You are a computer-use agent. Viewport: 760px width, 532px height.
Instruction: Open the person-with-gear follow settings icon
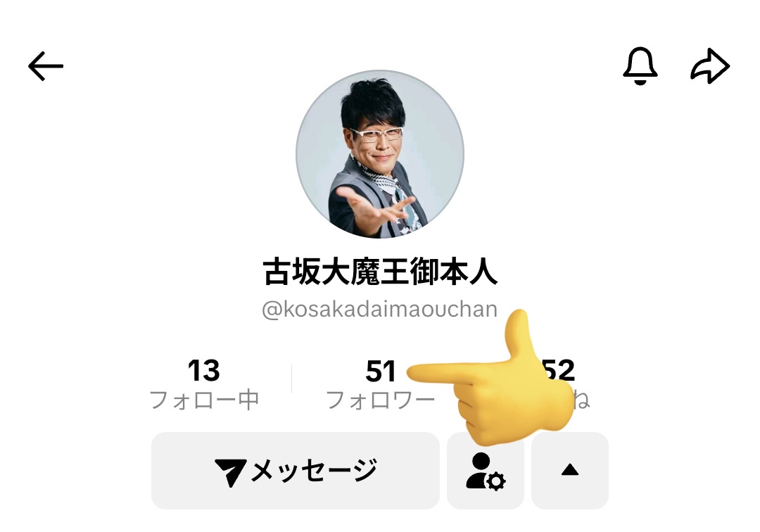coord(485,471)
